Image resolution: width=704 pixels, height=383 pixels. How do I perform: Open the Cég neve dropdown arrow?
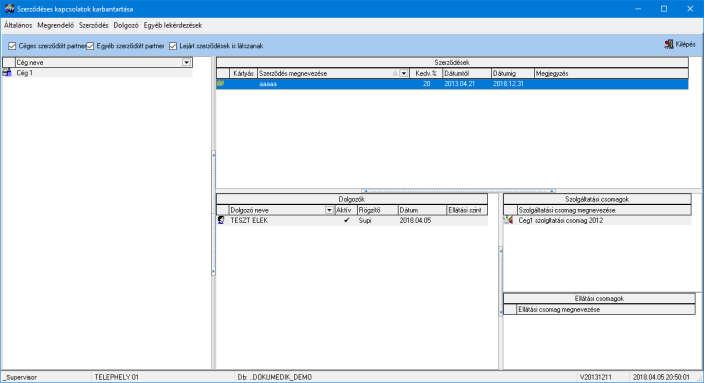click(186, 62)
